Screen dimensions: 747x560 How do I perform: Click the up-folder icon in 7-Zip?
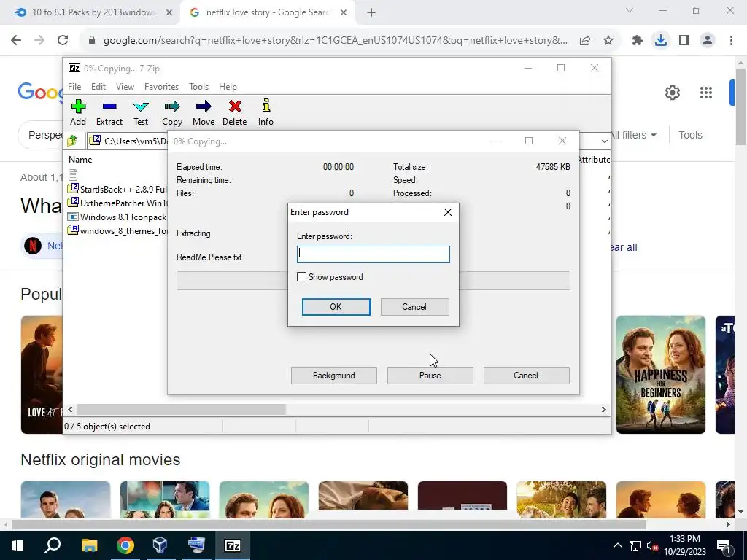click(72, 141)
